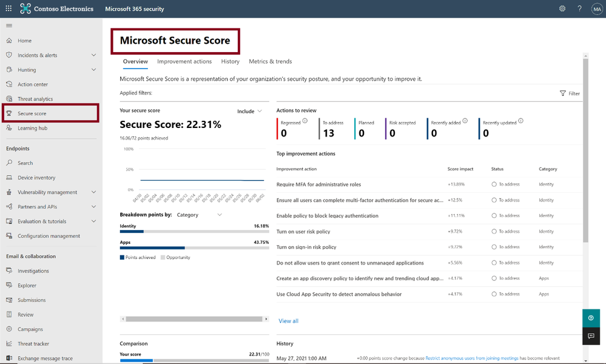Click the Home house icon
This screenshot has height=364, width=606.
tap(9, 40)
